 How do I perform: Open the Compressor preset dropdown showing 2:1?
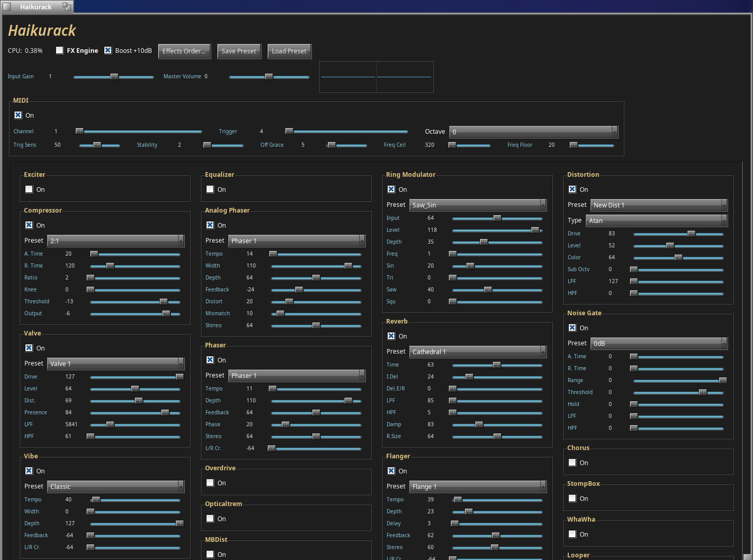(x=116, y=241)
